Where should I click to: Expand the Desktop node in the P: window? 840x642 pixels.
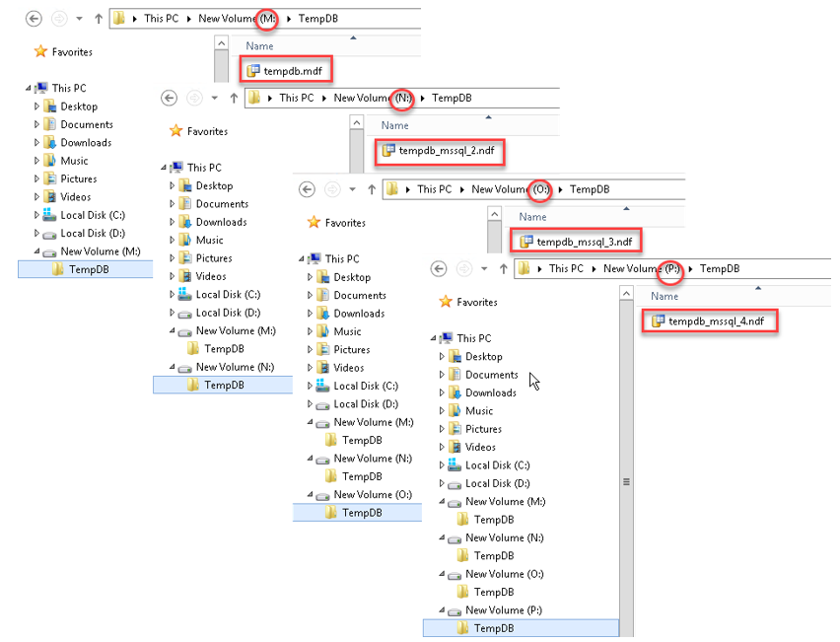[441, 357]
